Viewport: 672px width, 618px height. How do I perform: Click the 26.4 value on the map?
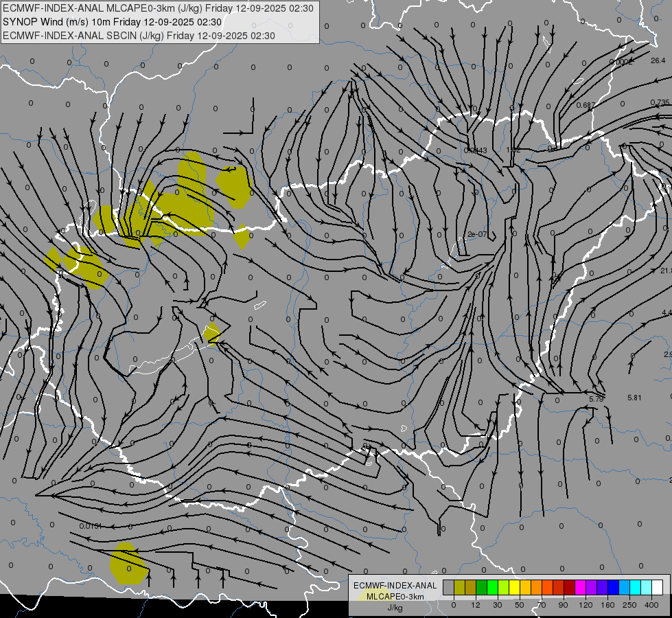pyautogui.click(x=658, y=61)
